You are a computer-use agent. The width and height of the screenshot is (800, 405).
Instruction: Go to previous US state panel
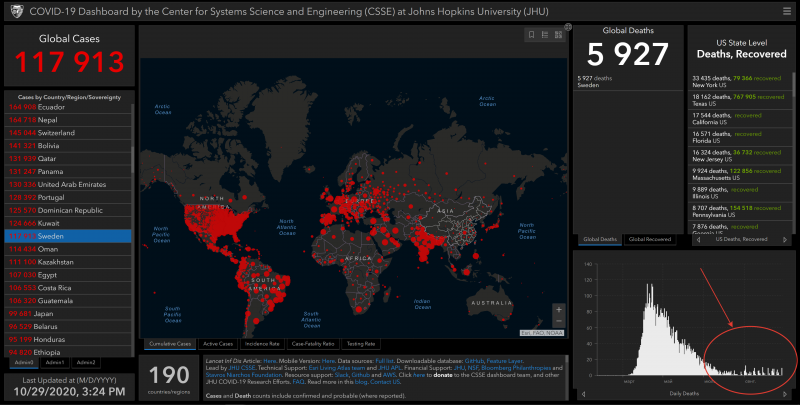point(698,239)
